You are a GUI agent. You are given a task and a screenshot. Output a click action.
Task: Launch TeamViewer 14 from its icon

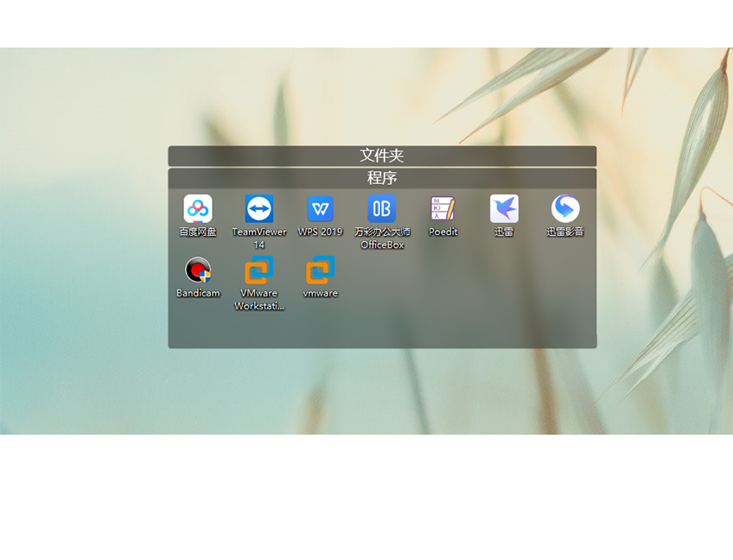(259, 208)
